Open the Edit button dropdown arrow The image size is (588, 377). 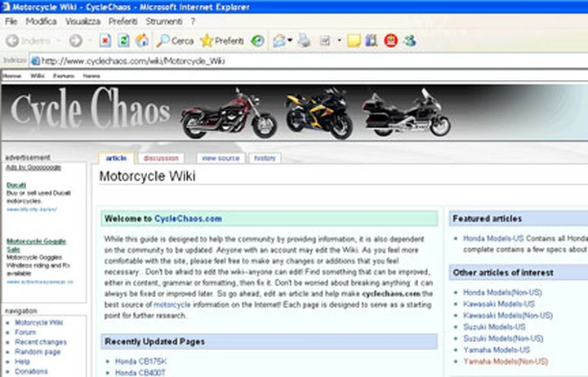339,41
